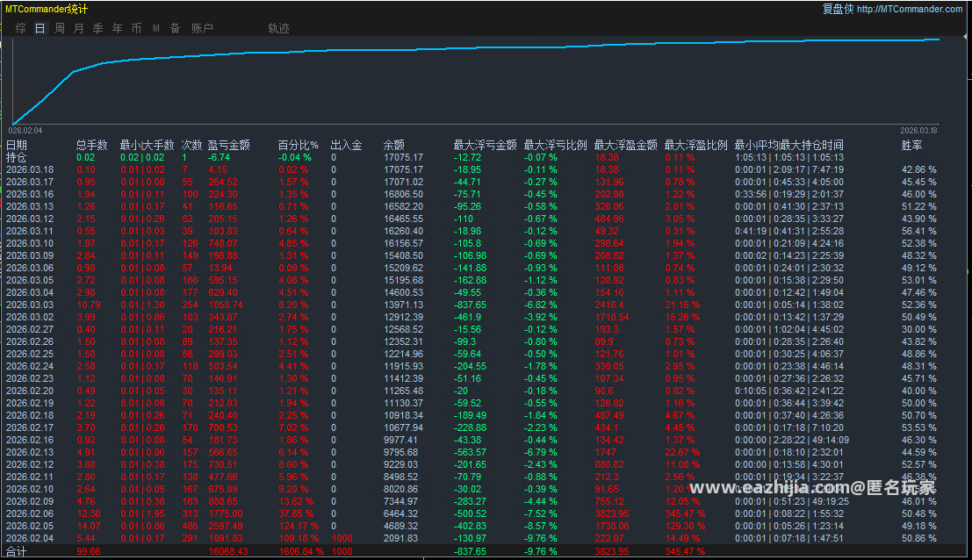Click the 最小|平均|最大持仓时间 column header
This screenshot has height=560, width=972.
(x=789, y=145)
